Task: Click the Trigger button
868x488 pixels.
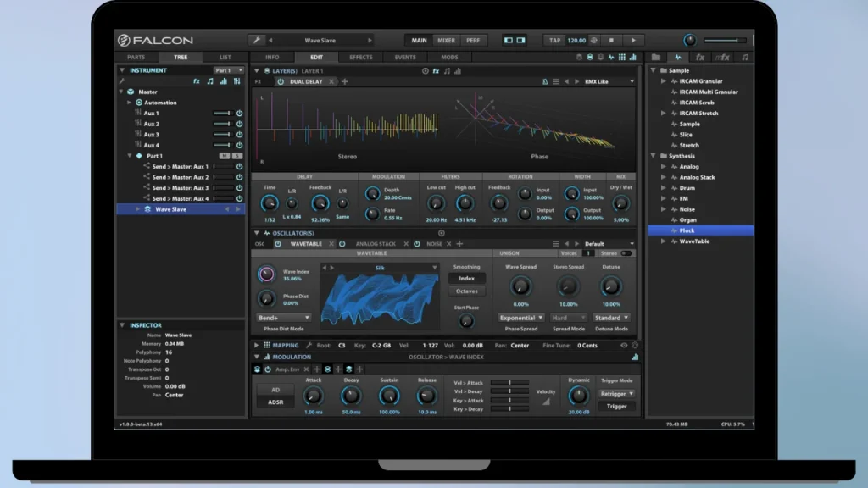Action: pyautogui.click(x=617, y=406)
